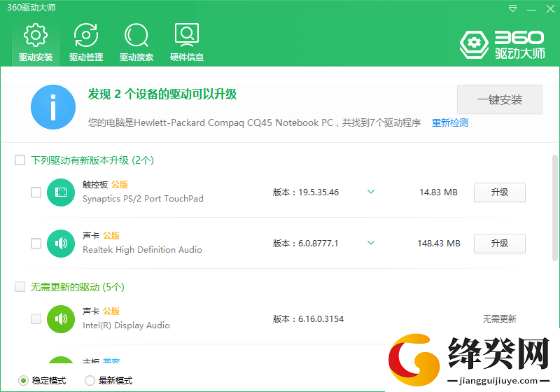Expand version dropdown for Realtek Audio
Image resolution: width=560 pixels, height=392 pixels.
(x=371, y=243)
